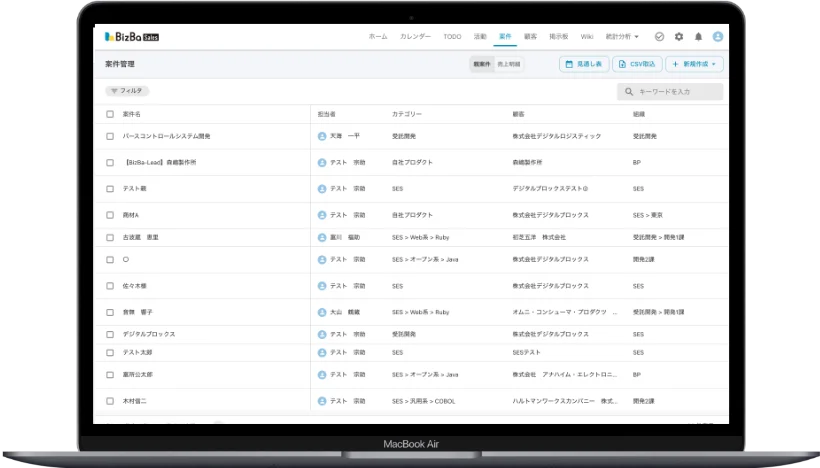Viewport: 820px width, 468px height.
Task: Click assignee avatar in テスト親 row
Action: click(x=322, y=189)
